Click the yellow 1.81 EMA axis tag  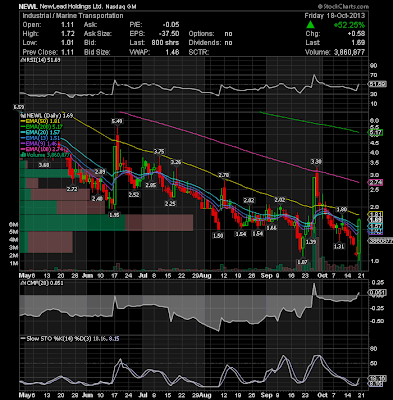click(x=376, y=214)
